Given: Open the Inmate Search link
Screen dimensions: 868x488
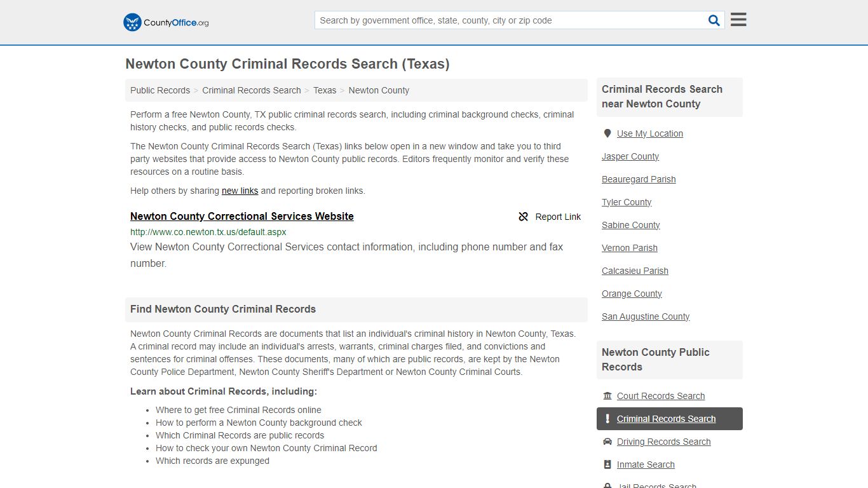Looking at the screenshot, I should coord(646,464).
